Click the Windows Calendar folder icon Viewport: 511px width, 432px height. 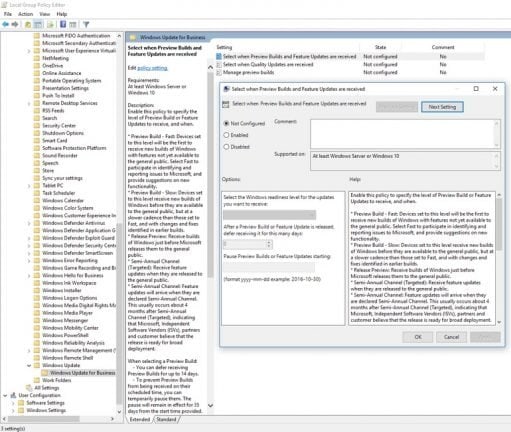point(37,200)
